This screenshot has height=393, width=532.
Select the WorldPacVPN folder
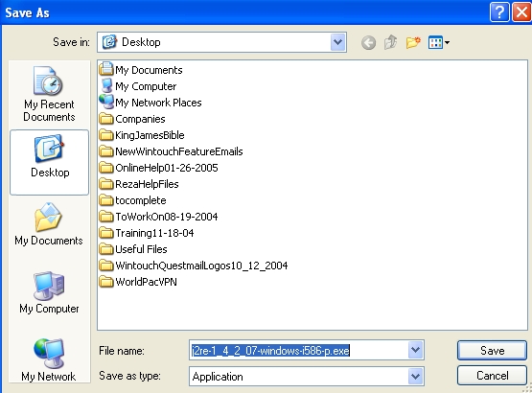138,282
